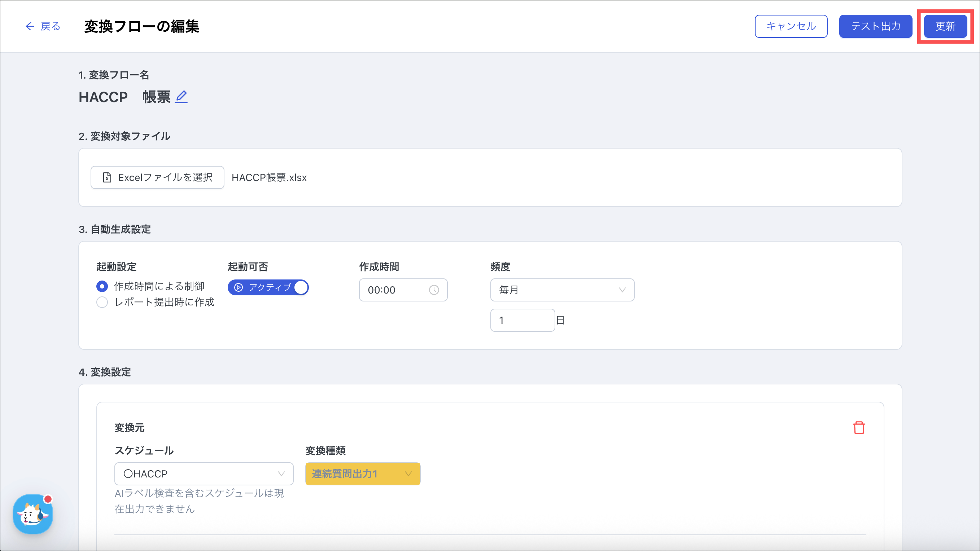
Task: Click the キャンセル button
Action: click(x=791, y=26)
